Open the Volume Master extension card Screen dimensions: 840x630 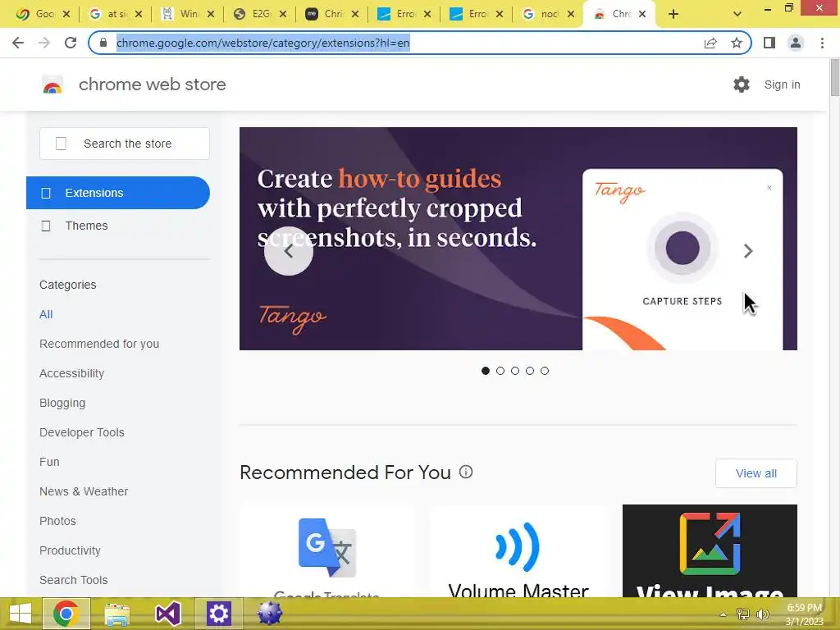pyautogui.click(x=518, y=550)
